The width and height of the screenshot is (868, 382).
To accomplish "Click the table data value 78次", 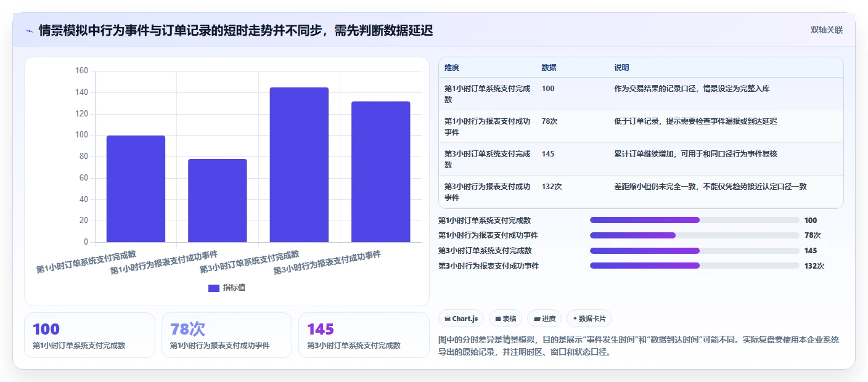I will [549, 121].
